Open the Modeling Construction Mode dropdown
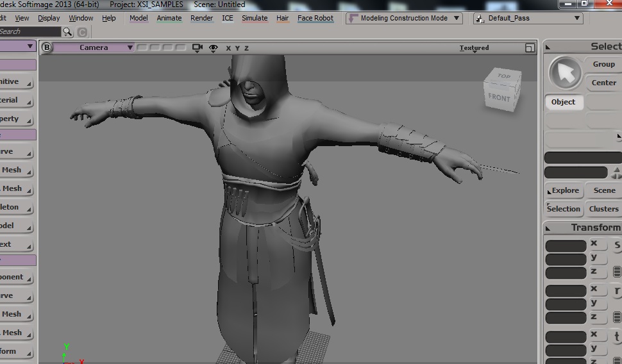 404,18
